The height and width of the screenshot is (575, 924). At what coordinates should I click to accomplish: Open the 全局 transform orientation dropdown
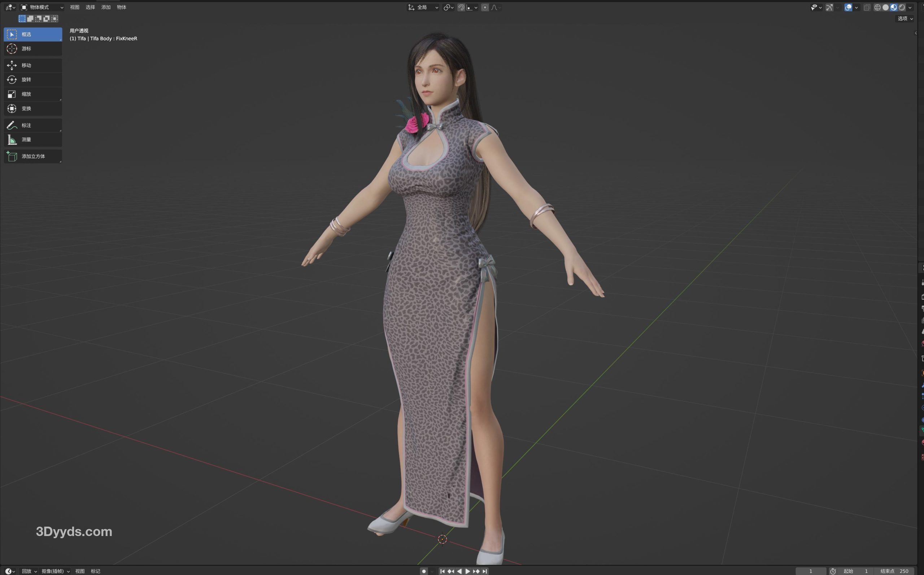[423, 7]
